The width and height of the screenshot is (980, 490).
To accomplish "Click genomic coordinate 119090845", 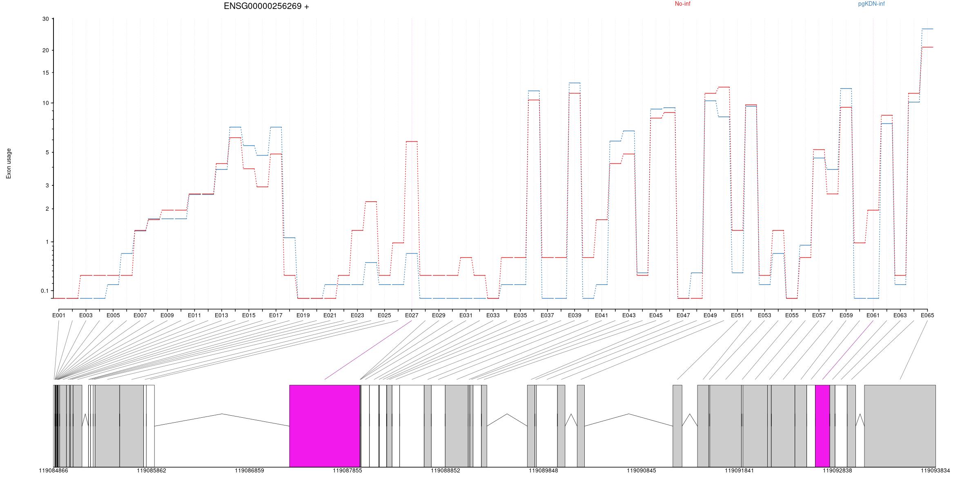I will pyautogui.click(x=641, y=471).
